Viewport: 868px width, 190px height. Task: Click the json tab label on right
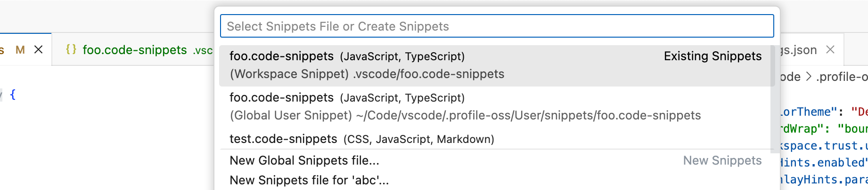pos(799,50)
